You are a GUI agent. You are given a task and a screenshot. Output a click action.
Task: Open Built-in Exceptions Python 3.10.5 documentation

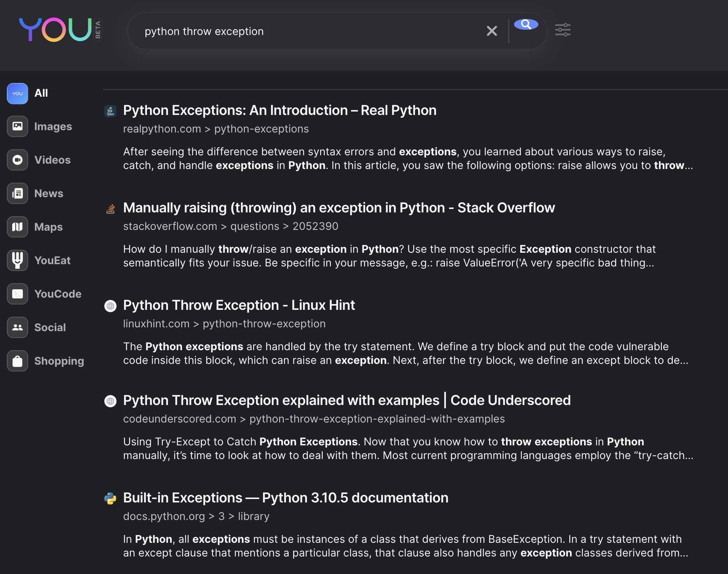pyautogui.click(x=286, y=498)
